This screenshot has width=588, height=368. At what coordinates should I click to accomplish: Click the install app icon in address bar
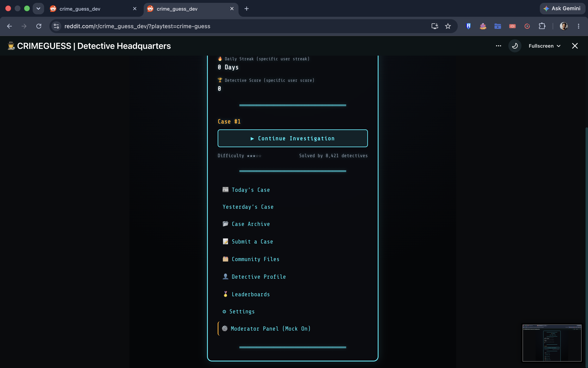(435, 26)
